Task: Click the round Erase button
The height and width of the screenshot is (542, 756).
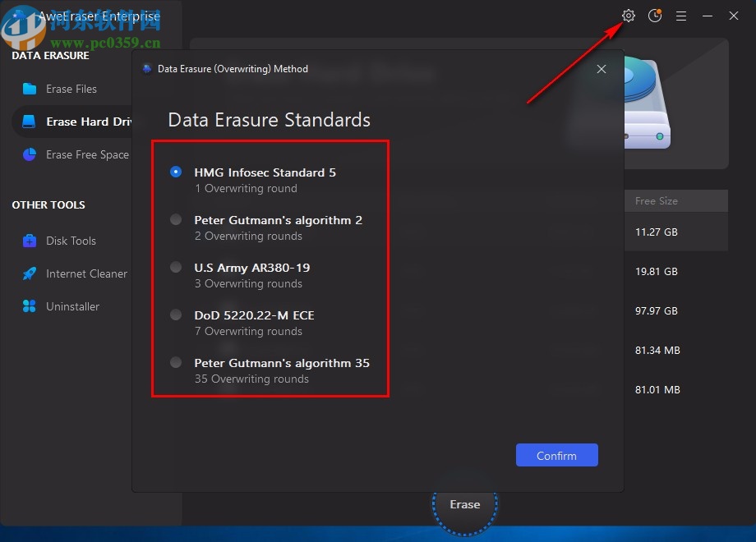Action: 465,504
